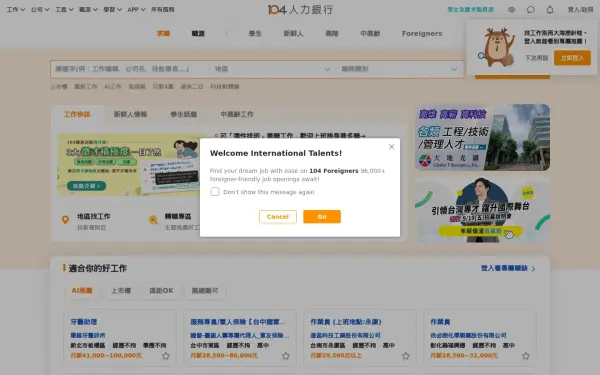Select the AI推薦 filter tab
This screenshot has width=600, height=375.
click(x=82, y=290)
